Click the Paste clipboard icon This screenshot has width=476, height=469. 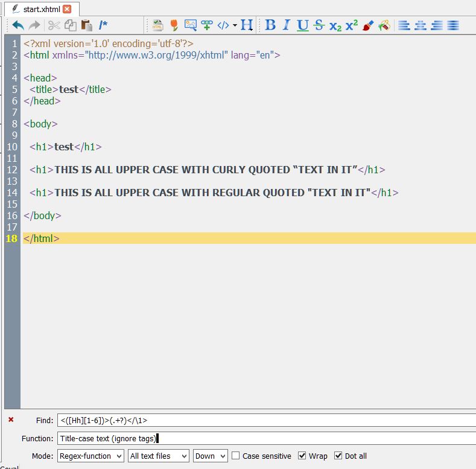86,25
